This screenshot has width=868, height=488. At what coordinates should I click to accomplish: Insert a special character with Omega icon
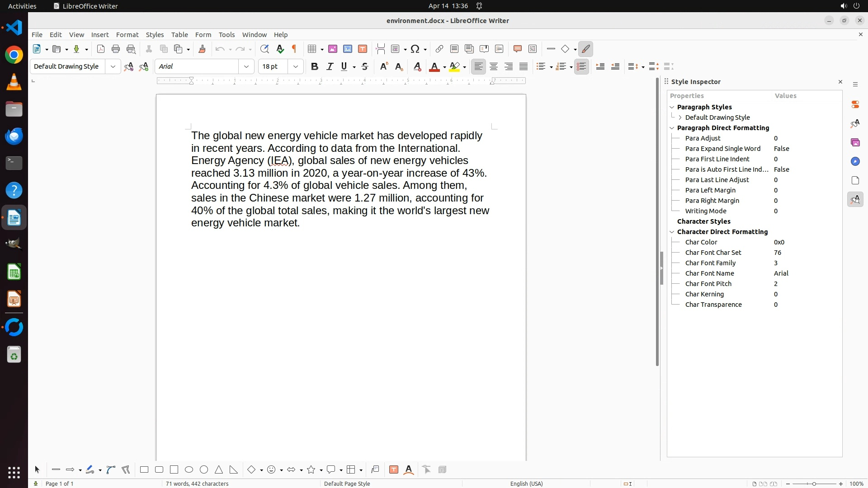415,49
